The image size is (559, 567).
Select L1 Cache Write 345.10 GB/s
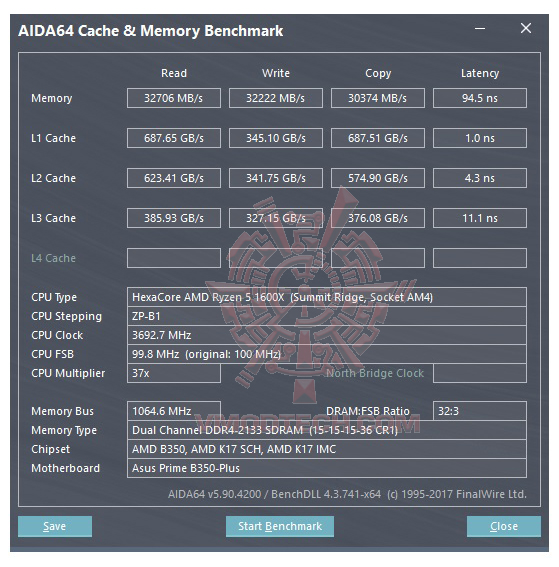pyautogui.click(x=276, y=138)
